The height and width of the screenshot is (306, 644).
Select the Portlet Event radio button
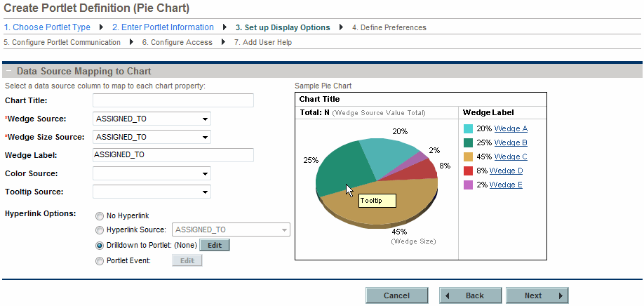[x=100, y=260]
